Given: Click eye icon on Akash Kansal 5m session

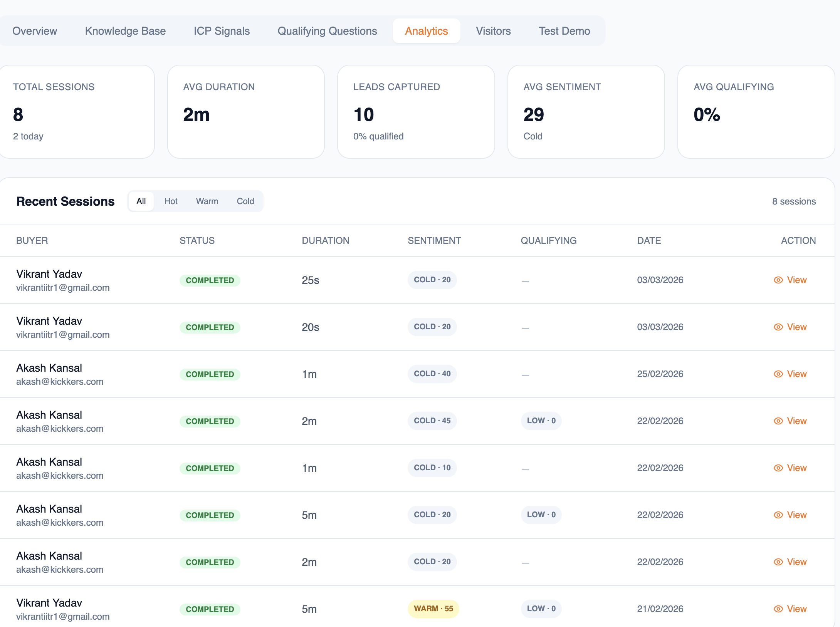Looking at the screenshot, I should pos(778,515).
